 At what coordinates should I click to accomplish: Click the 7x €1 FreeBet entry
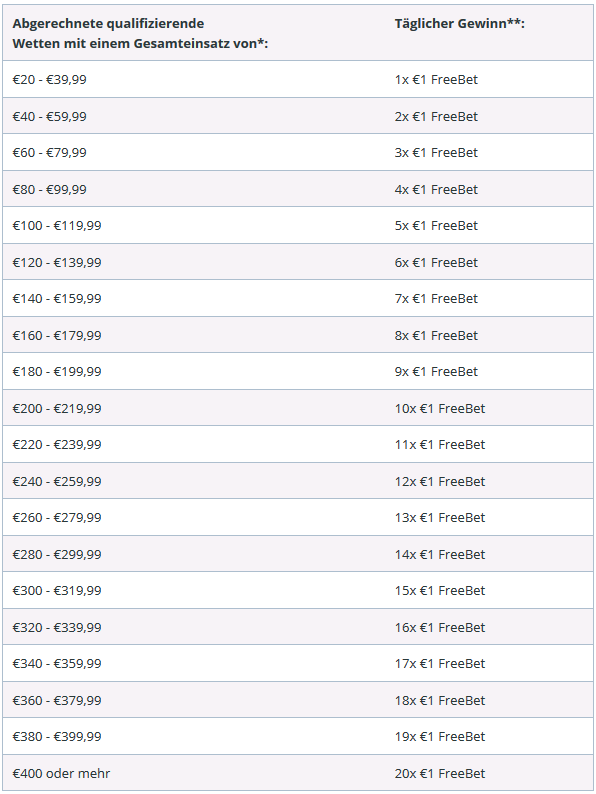[x=436, y=298]
